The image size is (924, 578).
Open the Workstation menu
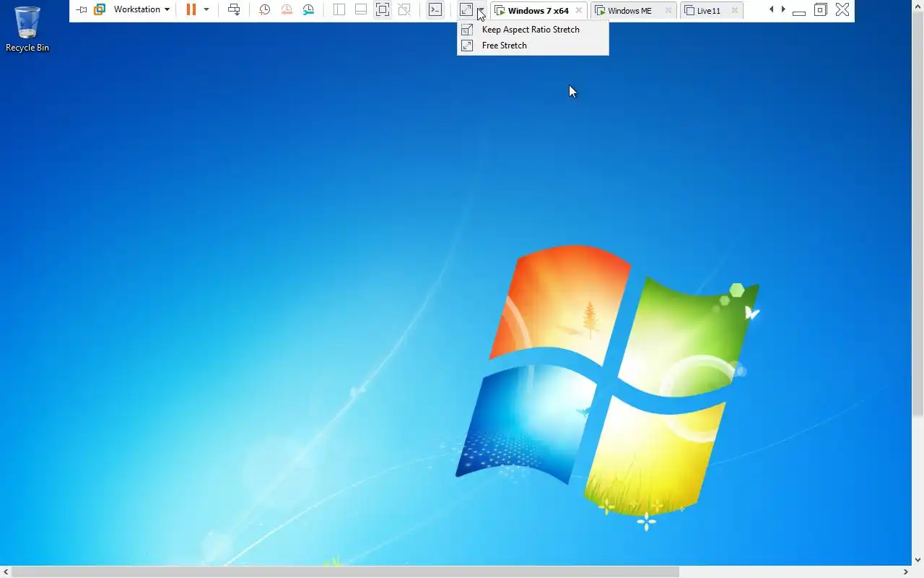tap(141, 9)
